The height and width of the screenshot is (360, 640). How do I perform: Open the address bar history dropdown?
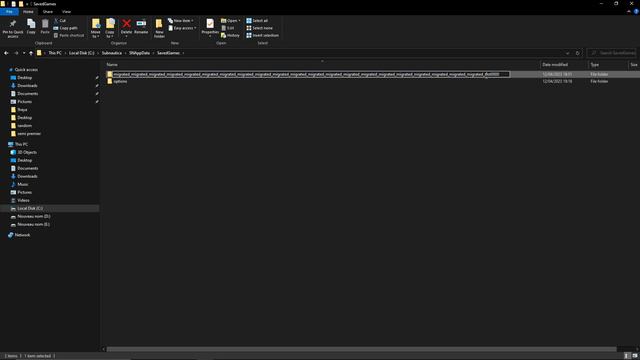(567, 53)
